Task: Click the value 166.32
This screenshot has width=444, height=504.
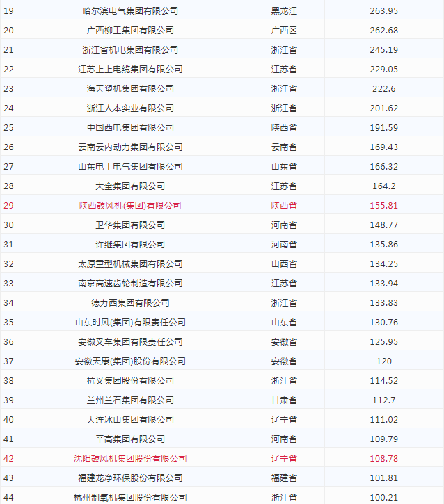Action: [x=384, y=167]
